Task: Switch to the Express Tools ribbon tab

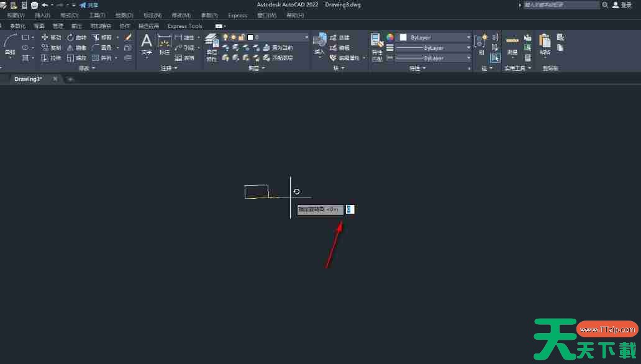Action: click(x=184, y=26)
